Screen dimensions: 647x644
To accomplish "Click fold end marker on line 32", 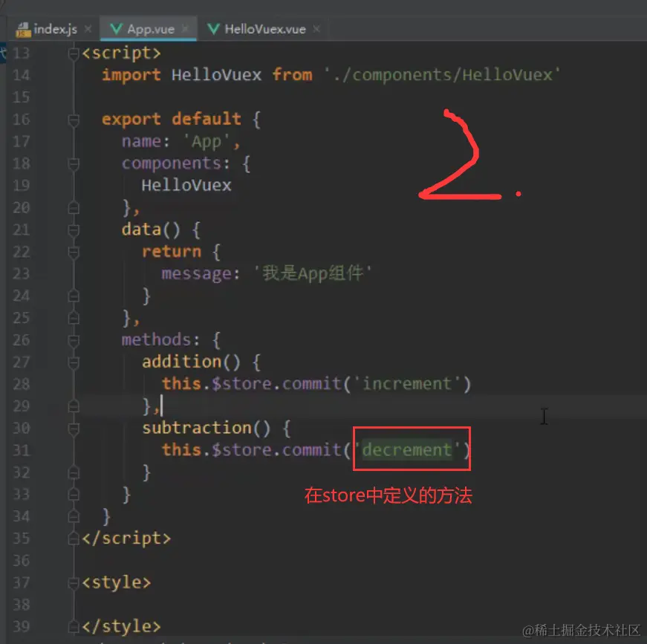I will (74, 472).
